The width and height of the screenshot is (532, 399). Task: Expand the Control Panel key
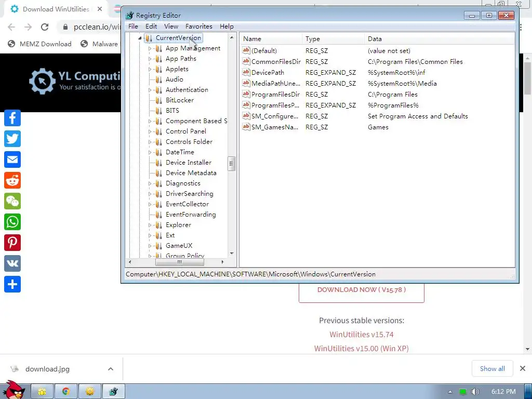coord(150,131)
